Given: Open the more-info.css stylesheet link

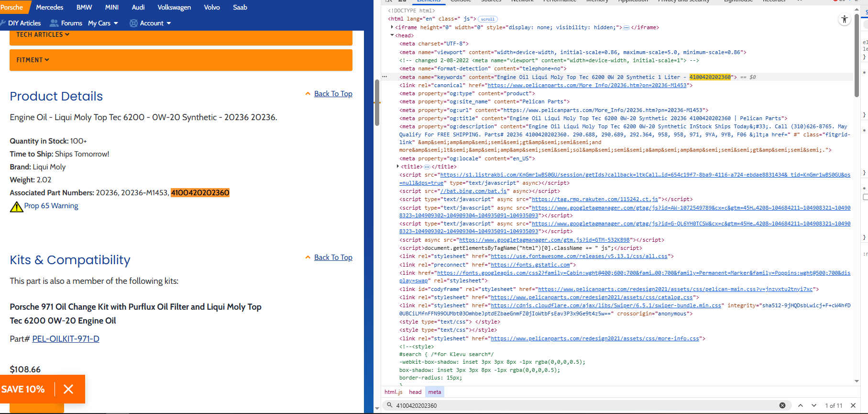Looking at the screenshot, I should click(x=595, y=338).
